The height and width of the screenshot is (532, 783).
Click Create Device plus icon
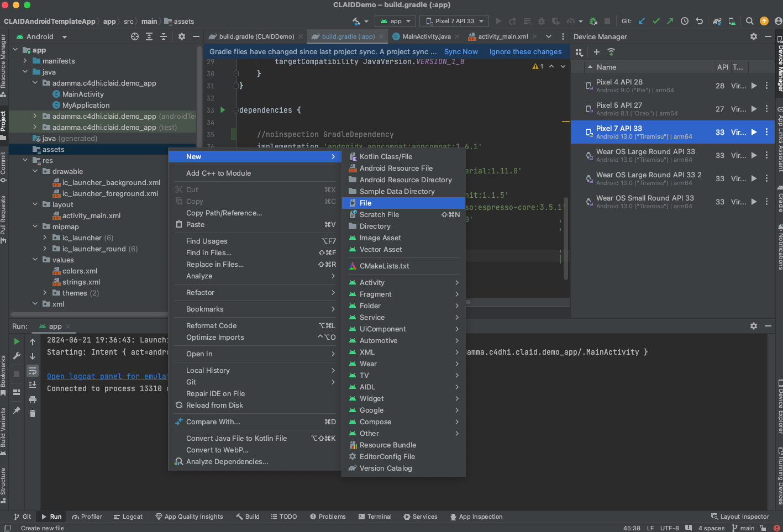point(597,52)
